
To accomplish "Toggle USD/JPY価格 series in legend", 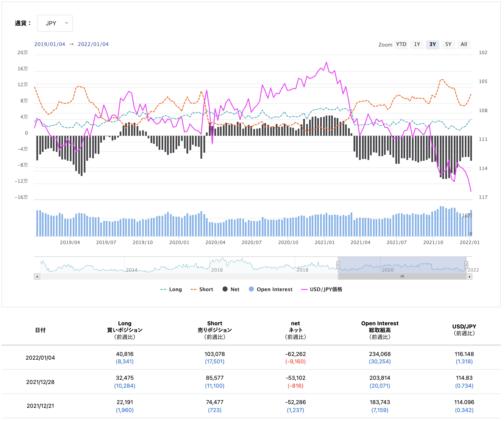I will [322, 289].
